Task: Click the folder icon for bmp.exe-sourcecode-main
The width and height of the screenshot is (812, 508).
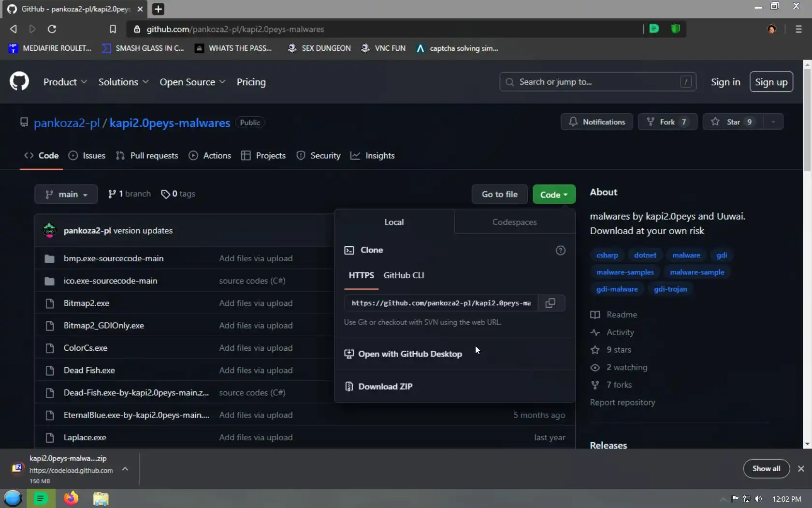Action: tap(49, 258)
